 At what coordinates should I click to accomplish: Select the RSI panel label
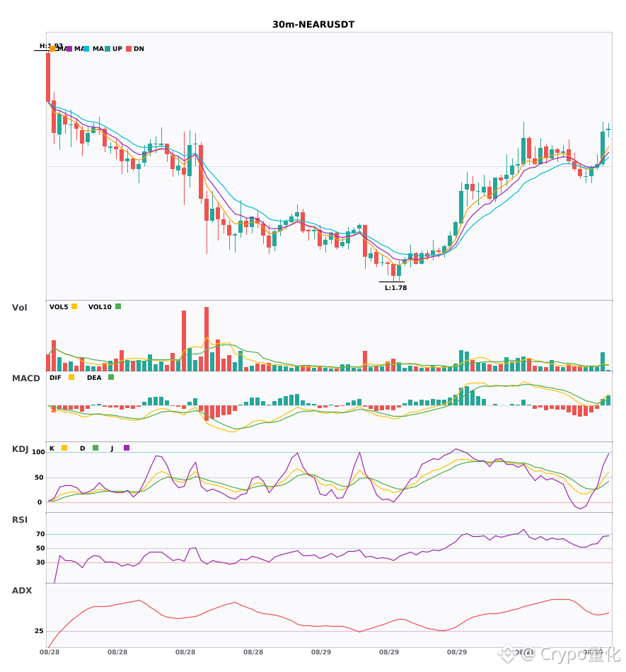(x=20, y=520)
